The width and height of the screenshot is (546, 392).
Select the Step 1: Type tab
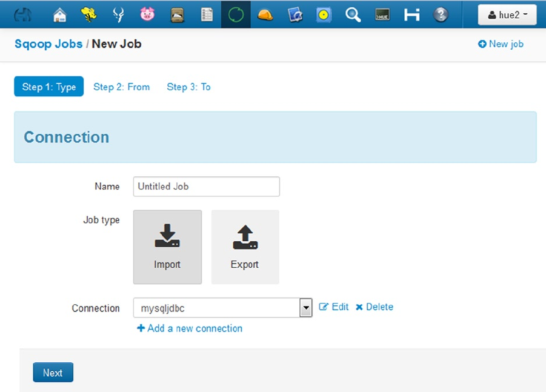48,87
